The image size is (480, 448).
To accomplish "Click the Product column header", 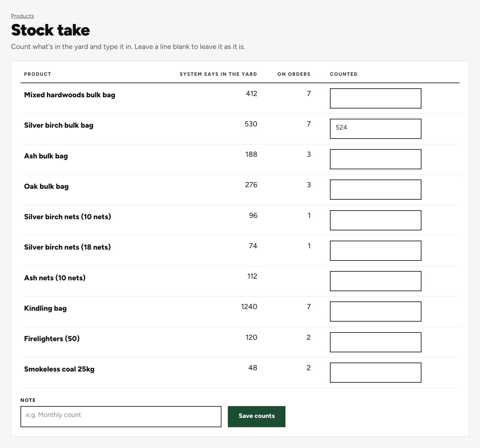I will pos(38,74).
